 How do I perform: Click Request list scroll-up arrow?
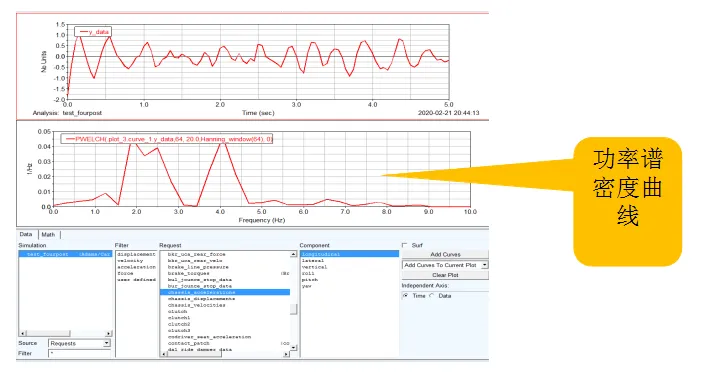click(294, 254)
